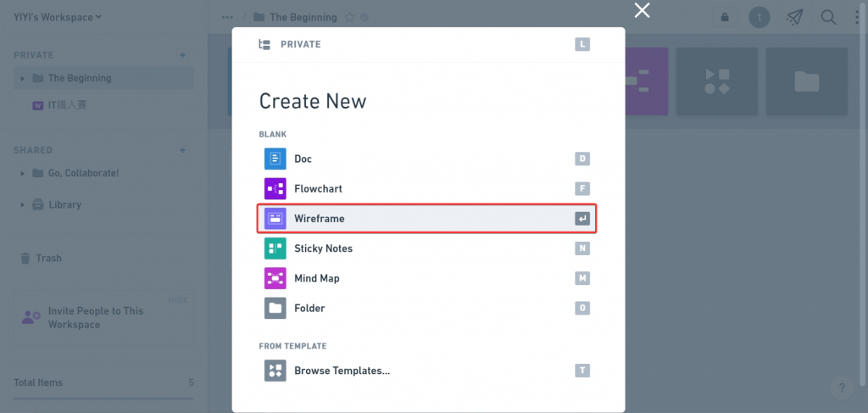The height and width of the screenshot is (413, 868).
Task: Open search magnifier
Action: pos(828,17)
